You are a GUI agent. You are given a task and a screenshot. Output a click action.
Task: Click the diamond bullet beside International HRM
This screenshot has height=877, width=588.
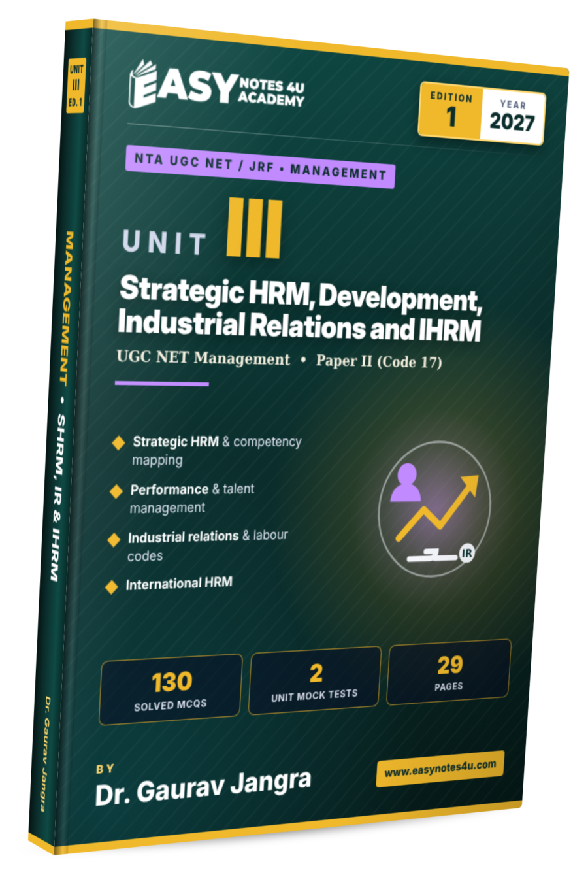tap(112, 586)
